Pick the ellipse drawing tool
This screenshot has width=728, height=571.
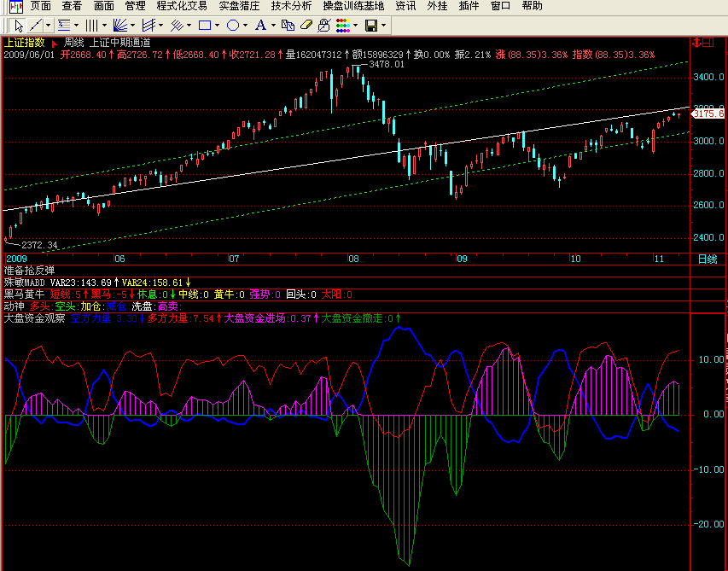232,26
